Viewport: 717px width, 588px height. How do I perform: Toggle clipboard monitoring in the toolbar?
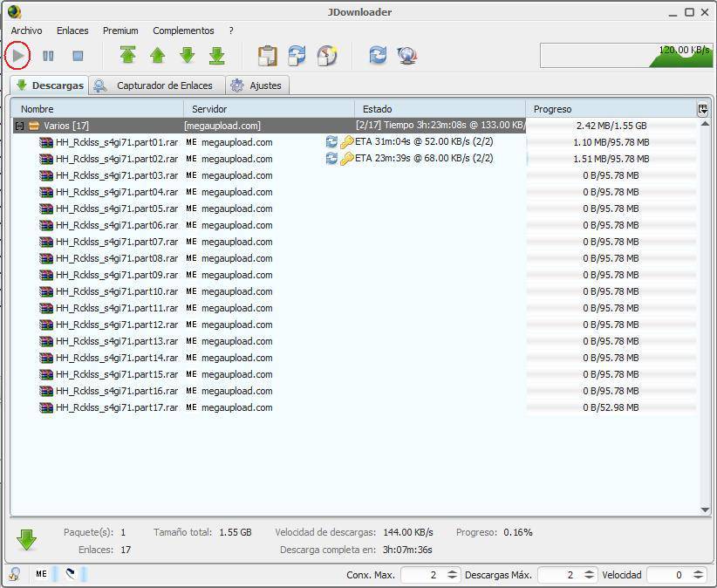click(x=268, y=56)
